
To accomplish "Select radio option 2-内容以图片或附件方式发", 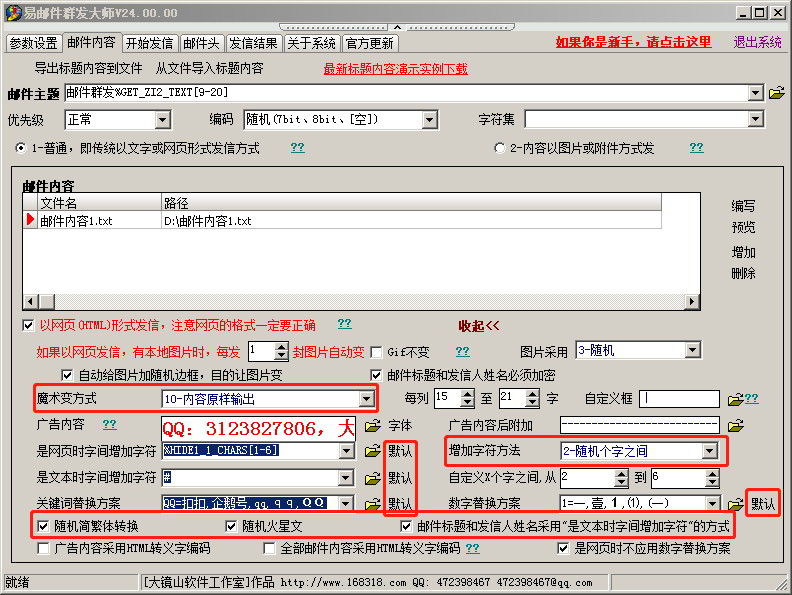I will coord(500,148).
